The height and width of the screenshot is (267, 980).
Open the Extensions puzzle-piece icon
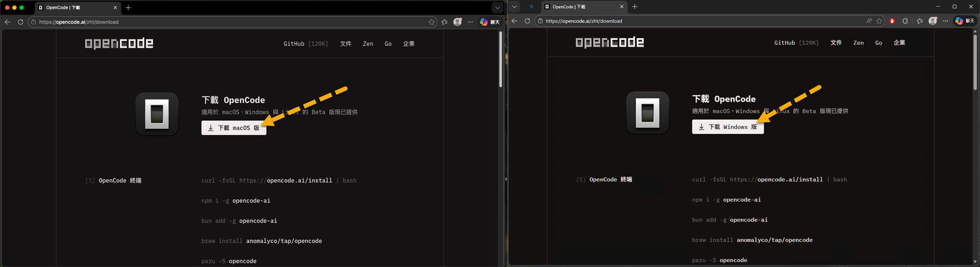coord(905,21)
